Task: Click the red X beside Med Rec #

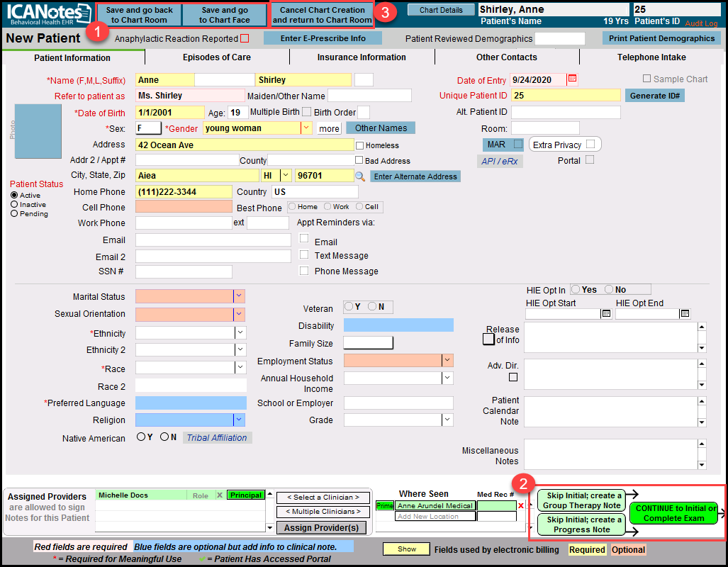Action: (521, 506)
